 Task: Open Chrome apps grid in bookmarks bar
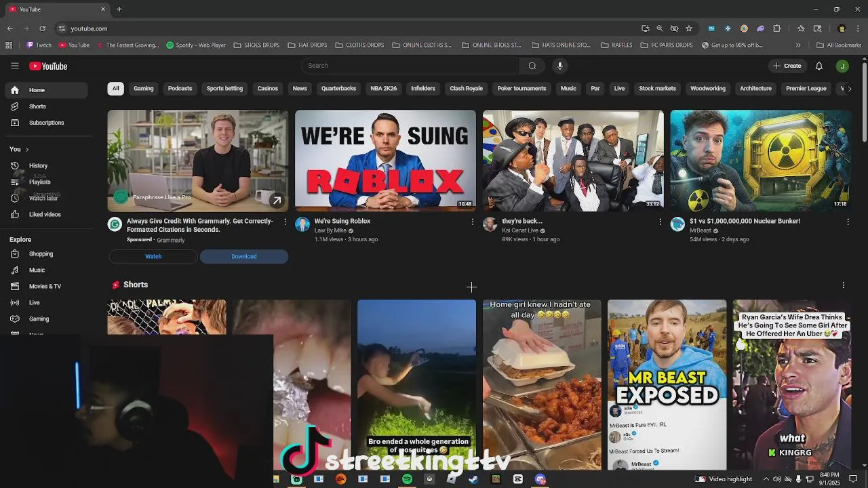point(9,45)
